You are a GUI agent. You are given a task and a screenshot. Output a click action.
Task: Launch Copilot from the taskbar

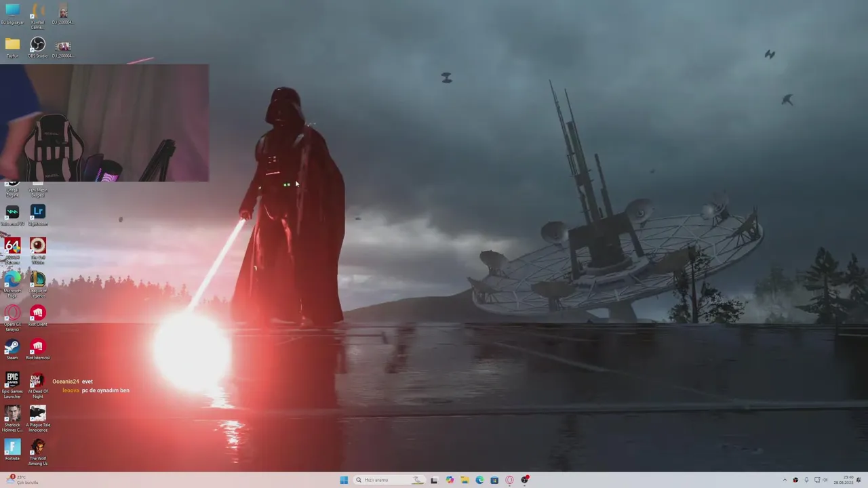tap(450, 480)
